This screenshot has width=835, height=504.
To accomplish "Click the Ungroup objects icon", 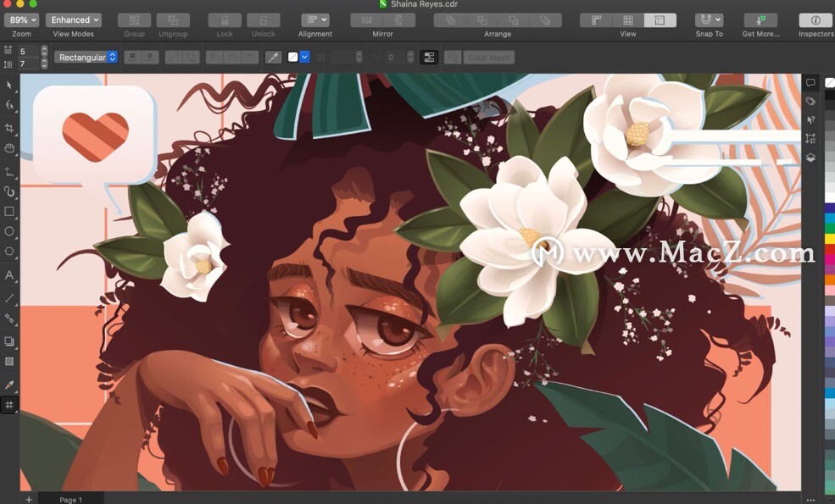I will pos(173,20).
